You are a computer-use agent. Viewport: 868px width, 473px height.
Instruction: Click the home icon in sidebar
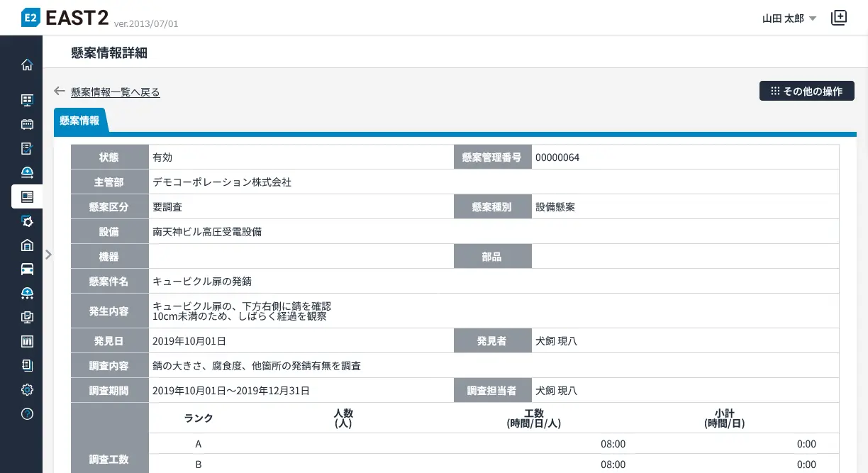(27, 65)
